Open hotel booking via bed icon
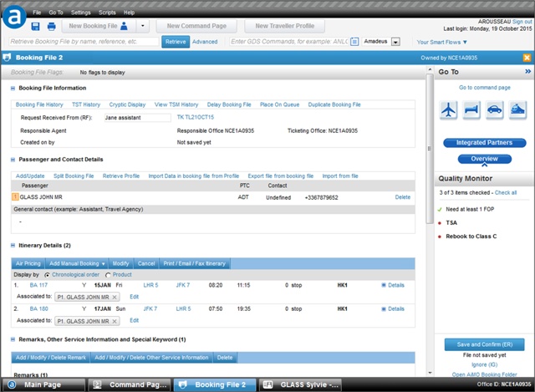 tap(472, 110)
